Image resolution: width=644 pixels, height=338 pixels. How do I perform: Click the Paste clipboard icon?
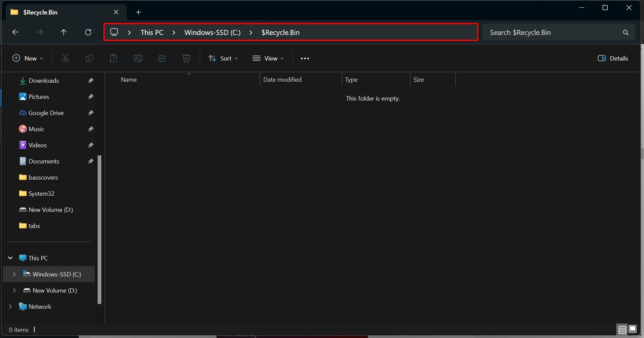pos(114,59)
